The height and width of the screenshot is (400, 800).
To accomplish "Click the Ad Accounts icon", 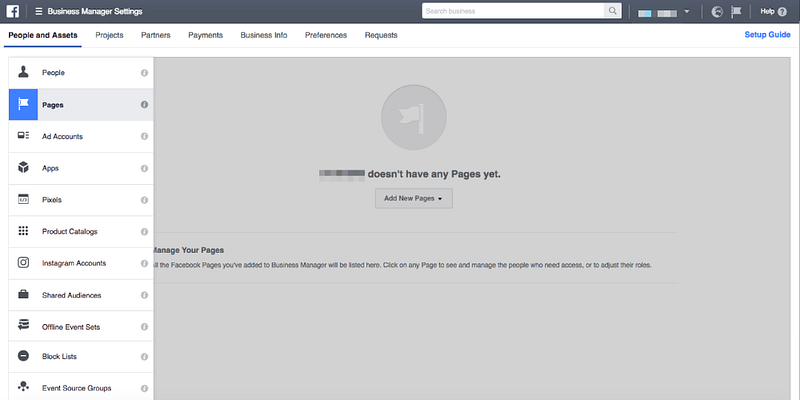I will pyautogui.click(x=23, y=136).
